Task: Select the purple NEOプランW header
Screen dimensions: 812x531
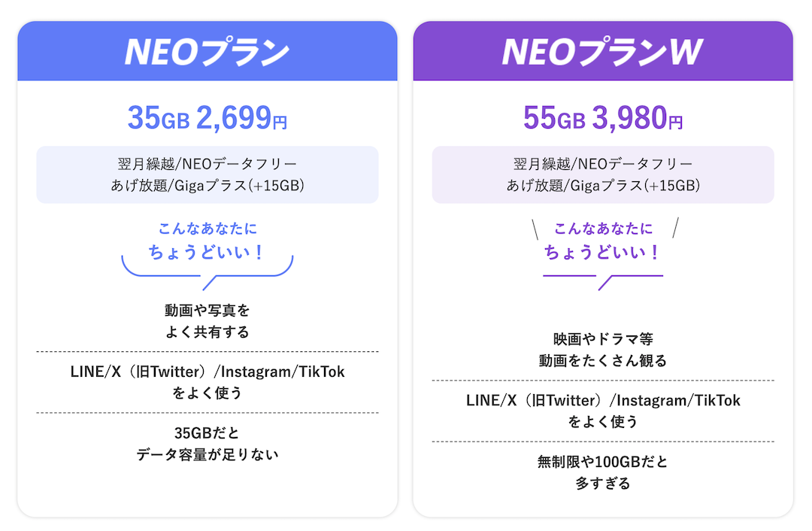Action: (602, 51)
